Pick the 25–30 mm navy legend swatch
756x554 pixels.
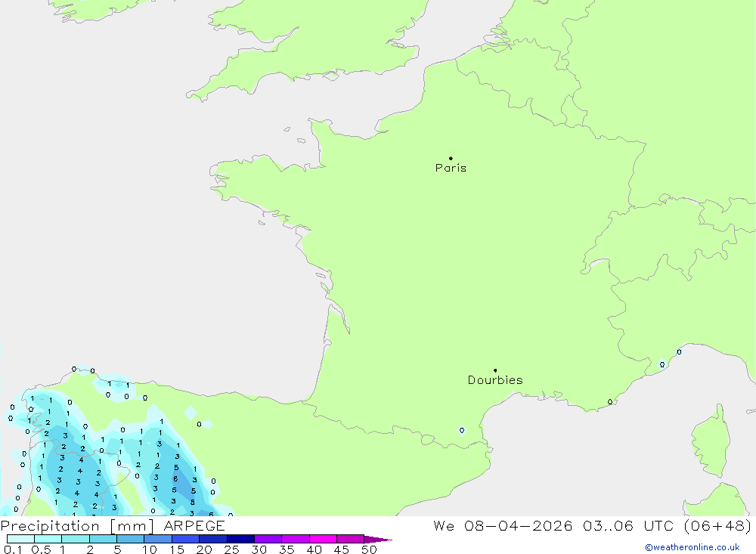coord(240,539)
